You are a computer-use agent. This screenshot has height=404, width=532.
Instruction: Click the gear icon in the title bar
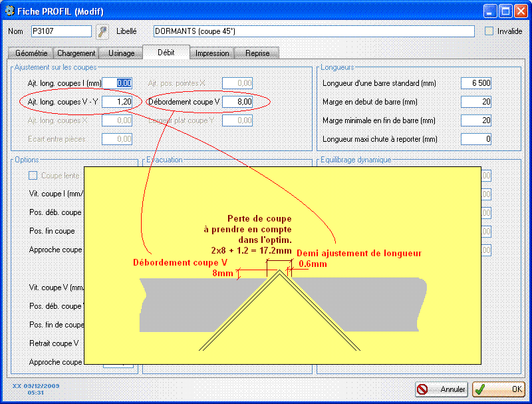click(9, 11)
